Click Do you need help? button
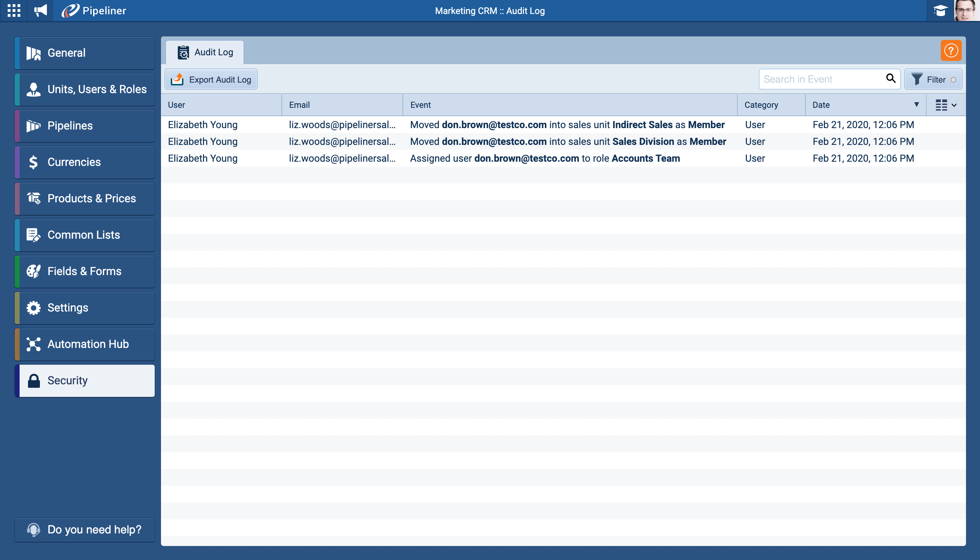The image size is (980, 560). (85, 530)
